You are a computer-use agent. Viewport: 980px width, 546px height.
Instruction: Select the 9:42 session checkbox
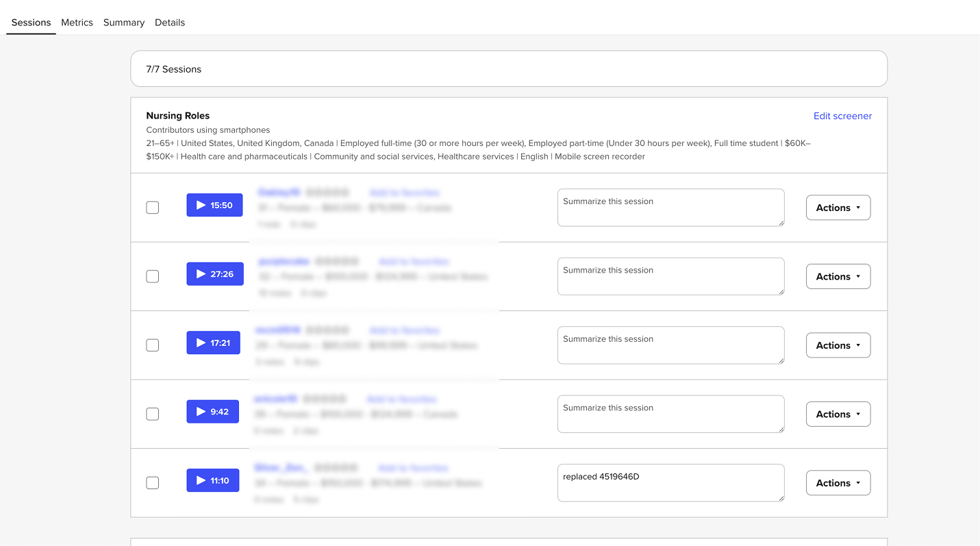tap(153, 414)
